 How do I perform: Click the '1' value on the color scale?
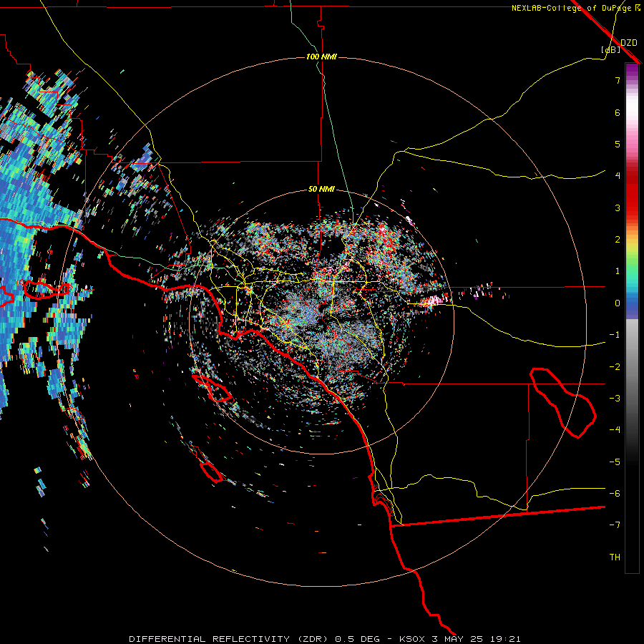618,271
